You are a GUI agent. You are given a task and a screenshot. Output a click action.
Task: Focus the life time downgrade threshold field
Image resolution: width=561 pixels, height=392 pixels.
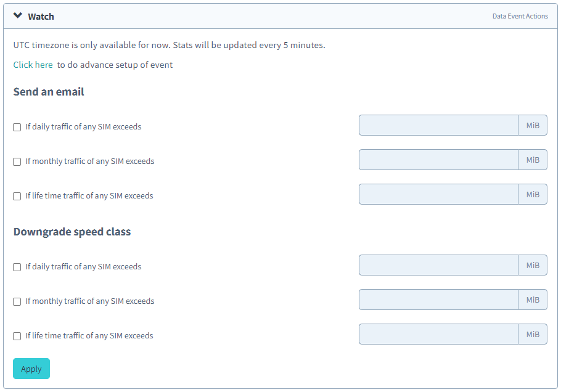[438, 334]
